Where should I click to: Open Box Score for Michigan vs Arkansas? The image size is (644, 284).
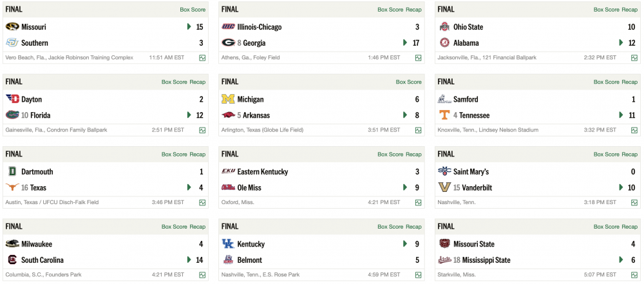tap(409, 82)
